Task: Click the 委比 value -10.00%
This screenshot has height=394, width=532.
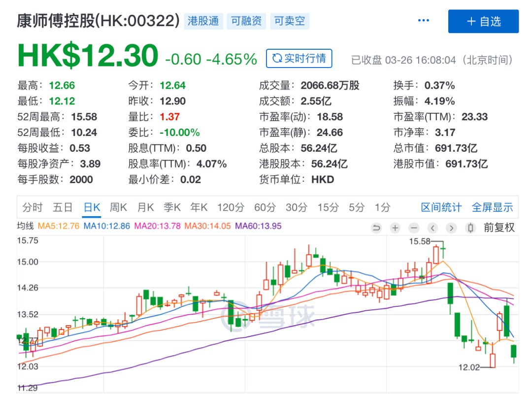Action: (x=179, y=132)
